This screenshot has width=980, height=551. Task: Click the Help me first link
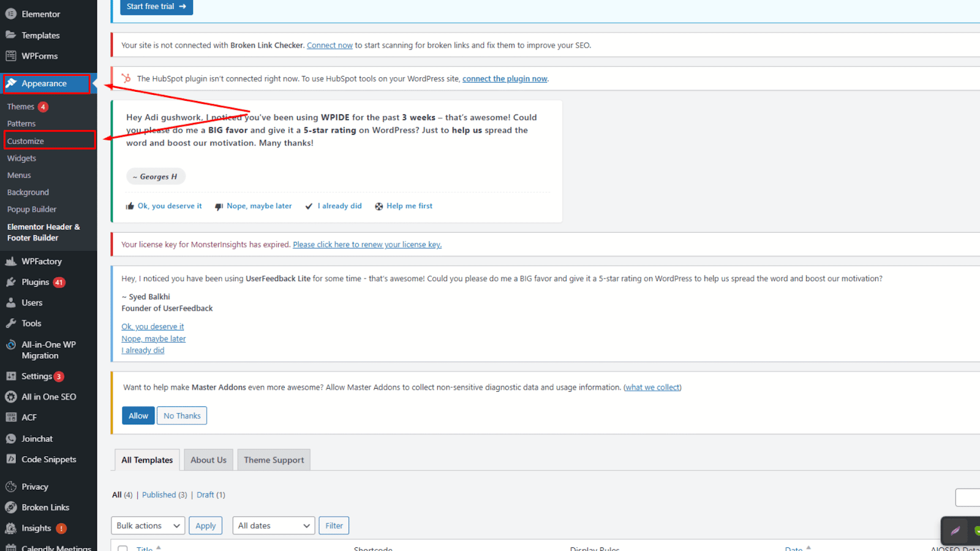click(x=409, y=206)
